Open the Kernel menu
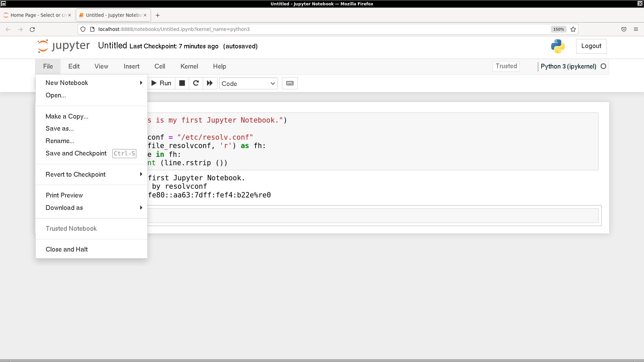 pyautogui.click(x=189, y=66)
